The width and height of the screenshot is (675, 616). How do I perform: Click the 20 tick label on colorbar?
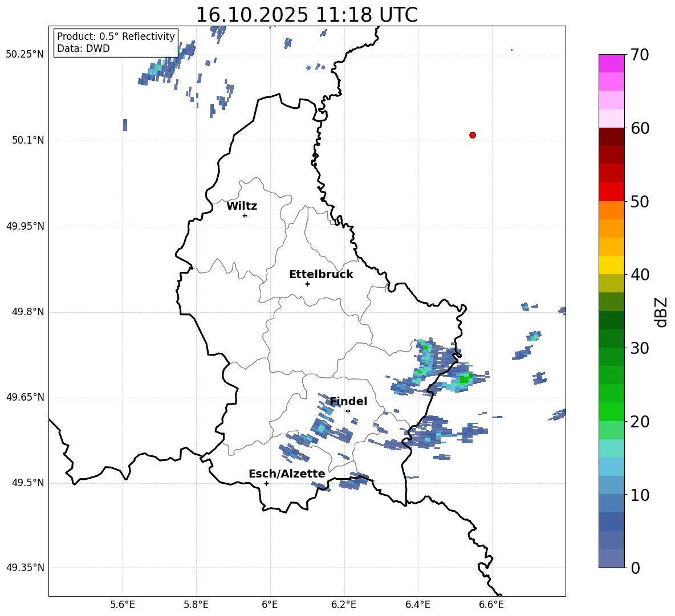pos(640,421)
